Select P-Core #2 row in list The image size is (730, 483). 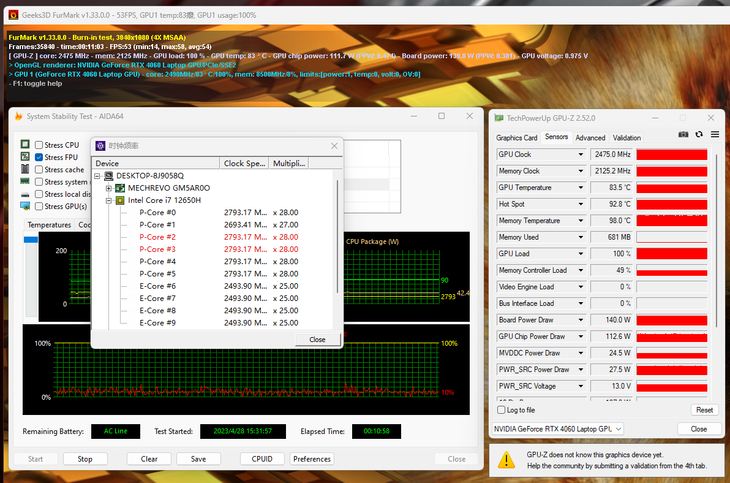(x=219, y=237)
